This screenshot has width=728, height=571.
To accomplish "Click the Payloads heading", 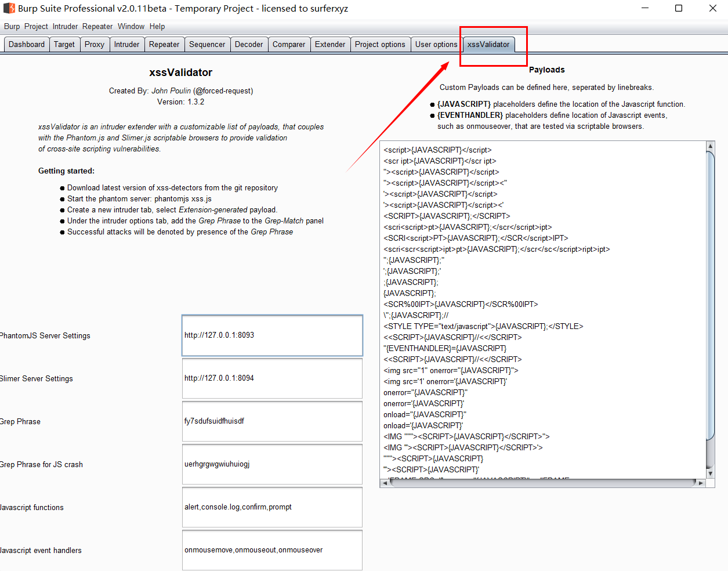I will point(546,70).
